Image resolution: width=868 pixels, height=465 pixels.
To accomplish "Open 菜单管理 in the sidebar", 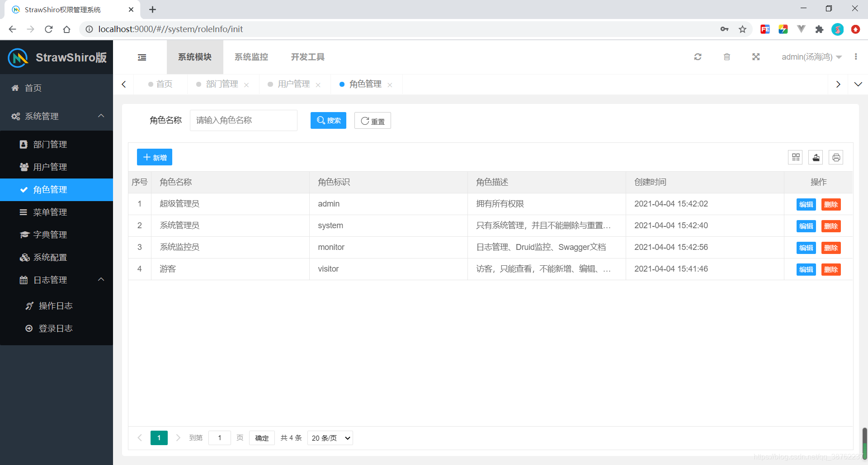I will 57,212.
